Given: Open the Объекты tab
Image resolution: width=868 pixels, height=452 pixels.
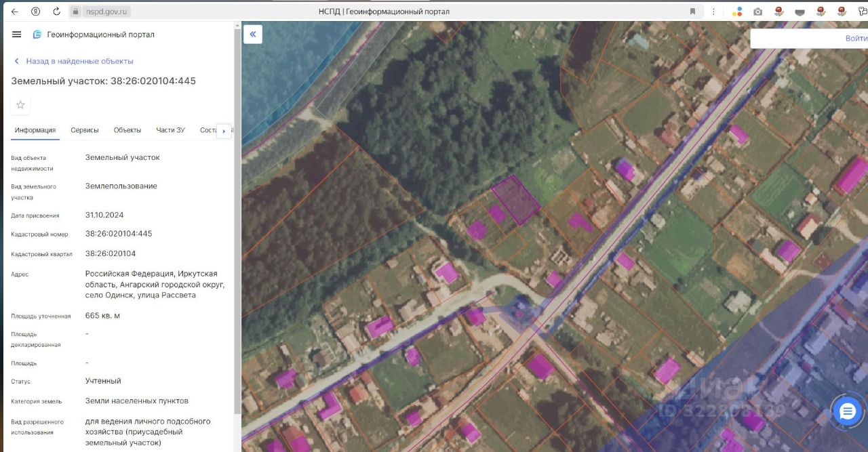Looking at the screenshot, I should [x=127, y=130].
